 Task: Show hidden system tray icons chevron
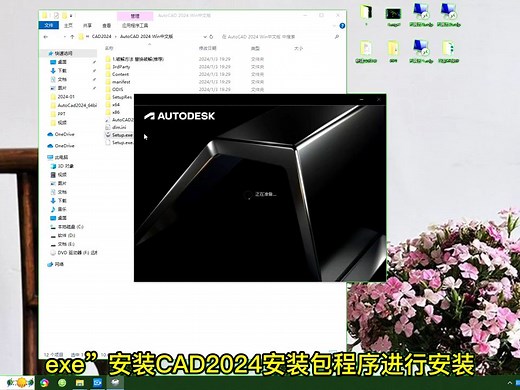pos(510,383)
